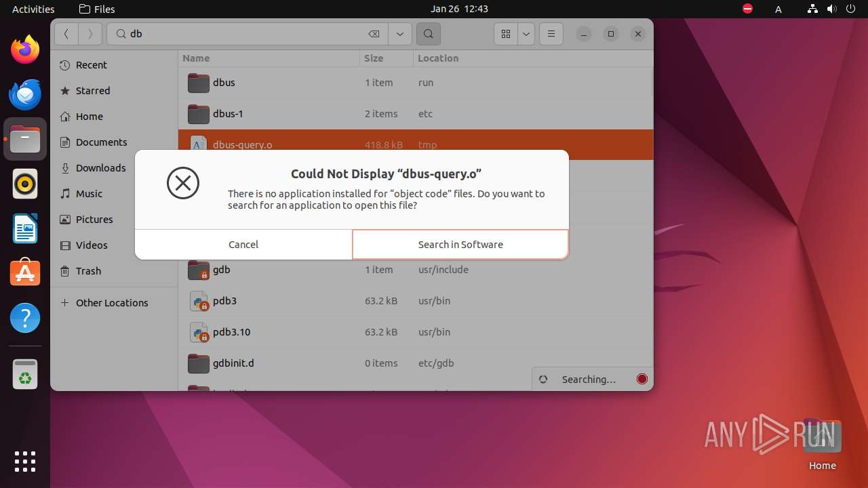Sort results by the Name column
Image resolution: width=868 pixels, height=488 pixels.
click(x=269, y=58)
